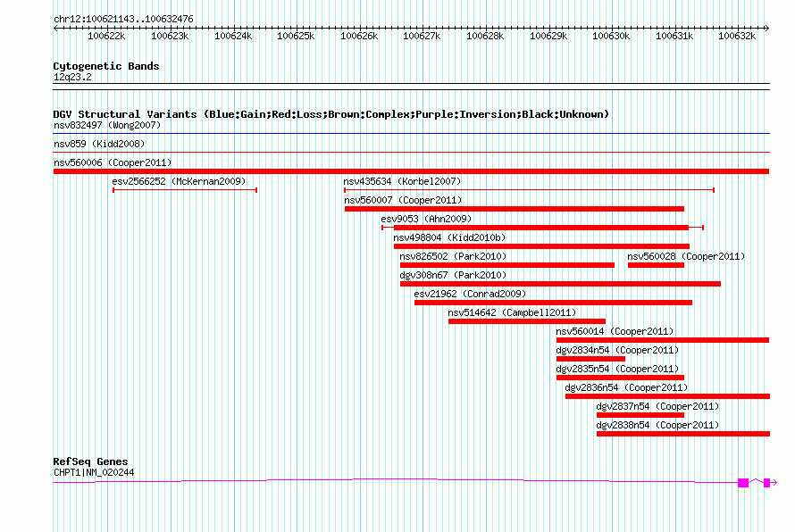The image size is (795, 532).
Task: Select the nsv859 (Kidd2008) label
Action: (x=99, y=144)
